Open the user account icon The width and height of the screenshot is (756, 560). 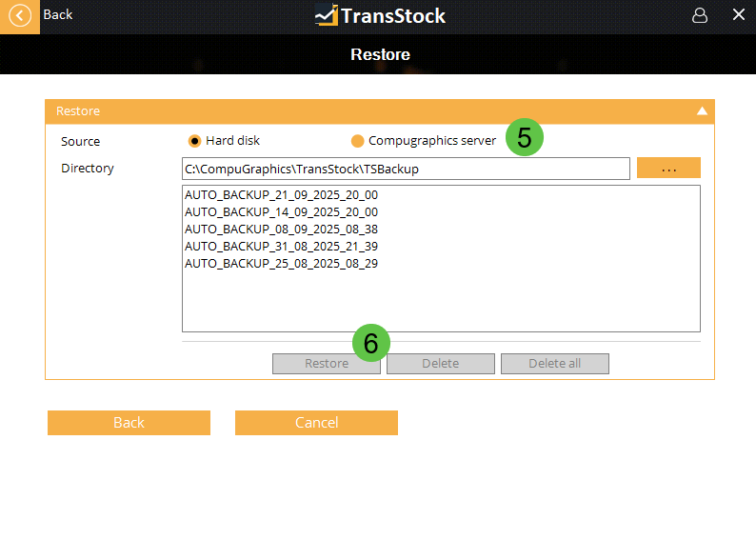700,15
